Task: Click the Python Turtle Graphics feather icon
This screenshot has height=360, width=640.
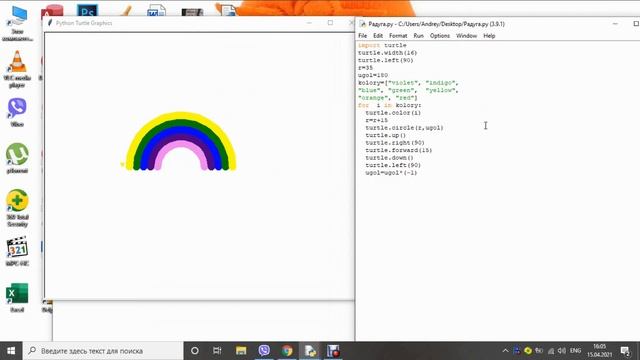Action: coord(50,23)
